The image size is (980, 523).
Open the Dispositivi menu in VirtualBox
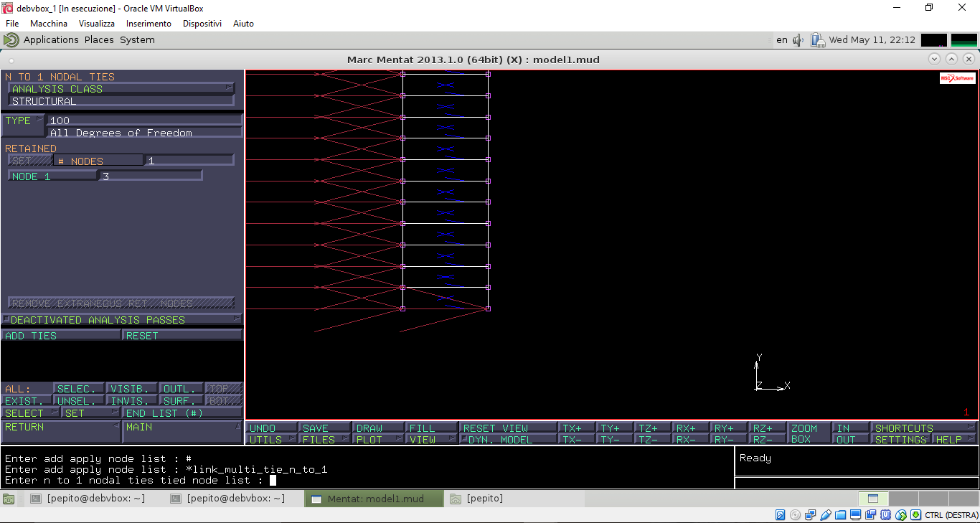[202, 24]
